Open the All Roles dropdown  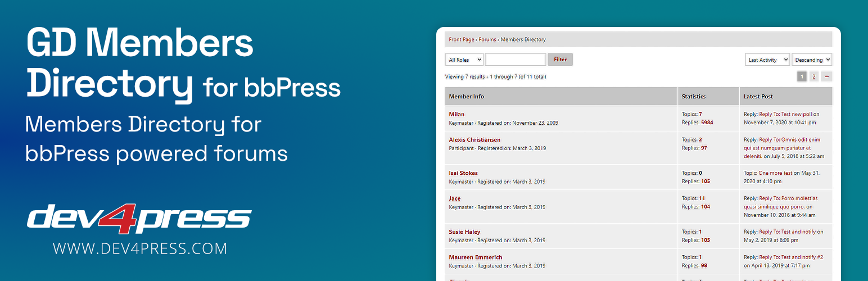point(464,60)
